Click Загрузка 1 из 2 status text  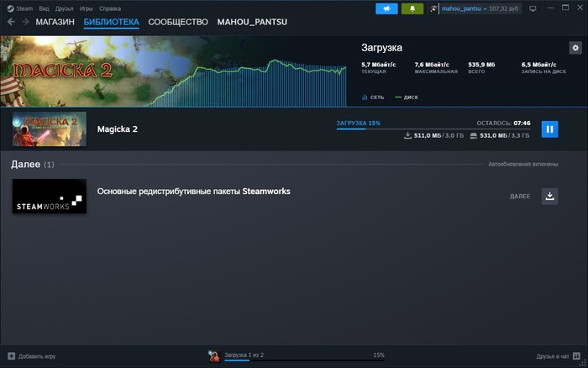coord(244,355)
